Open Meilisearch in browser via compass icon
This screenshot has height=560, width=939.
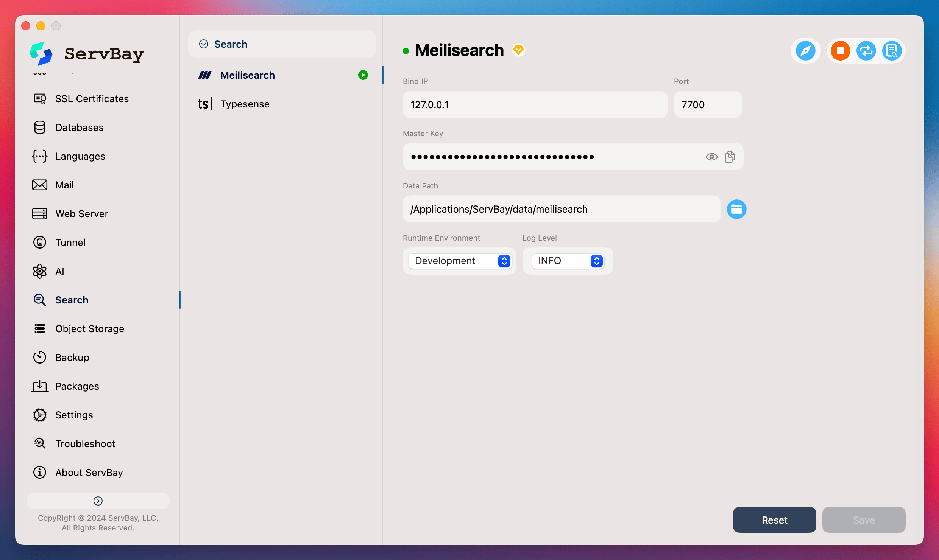coord(805,51)
